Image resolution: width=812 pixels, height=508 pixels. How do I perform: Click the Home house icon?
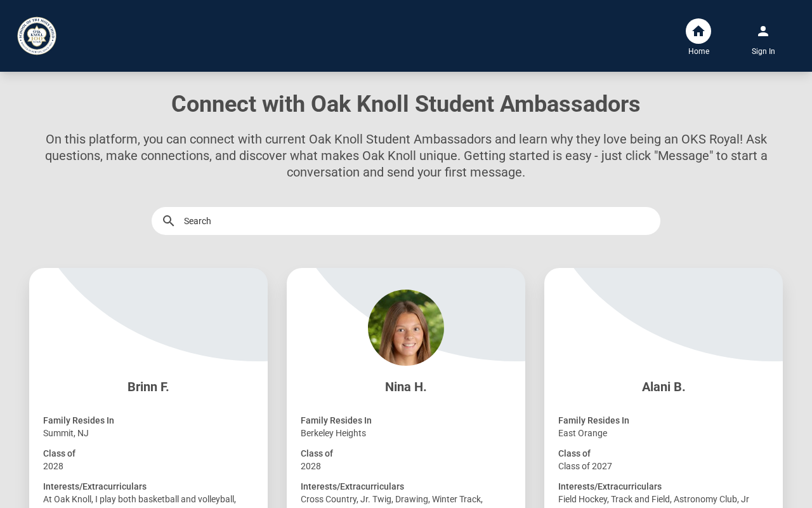coord(698,31)
